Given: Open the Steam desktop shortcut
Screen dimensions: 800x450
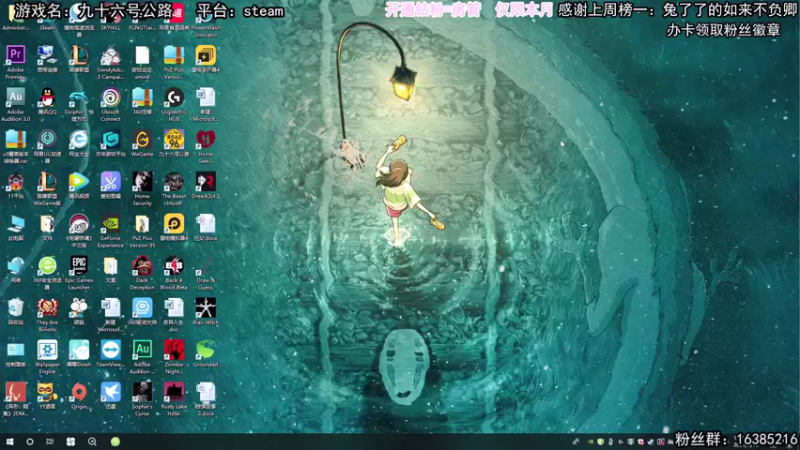Looking at the screenshot, I should [x=47, y=19].
